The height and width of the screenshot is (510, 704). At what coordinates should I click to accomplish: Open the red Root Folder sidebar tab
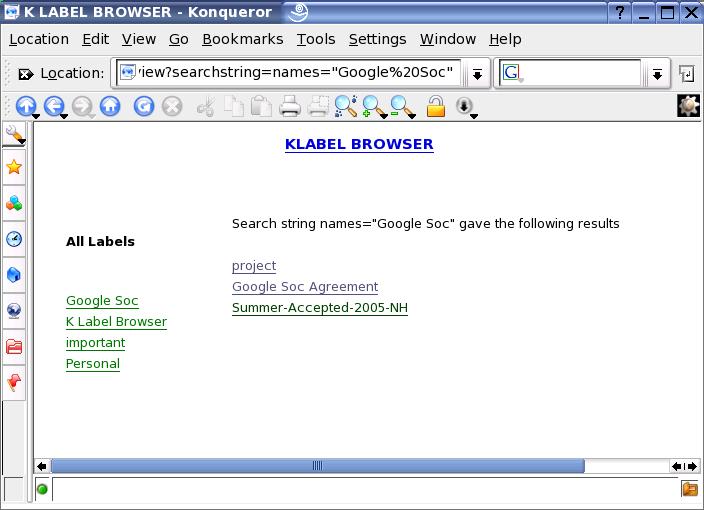[14, 346]
